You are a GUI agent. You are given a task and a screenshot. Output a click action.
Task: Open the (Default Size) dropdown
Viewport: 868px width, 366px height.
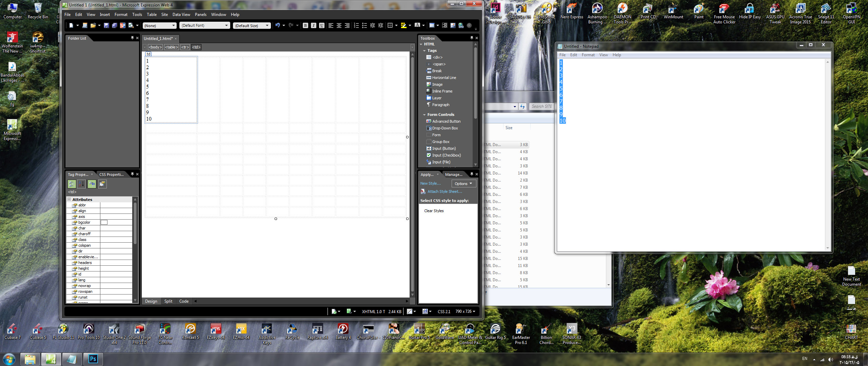(x=252, y=25)
